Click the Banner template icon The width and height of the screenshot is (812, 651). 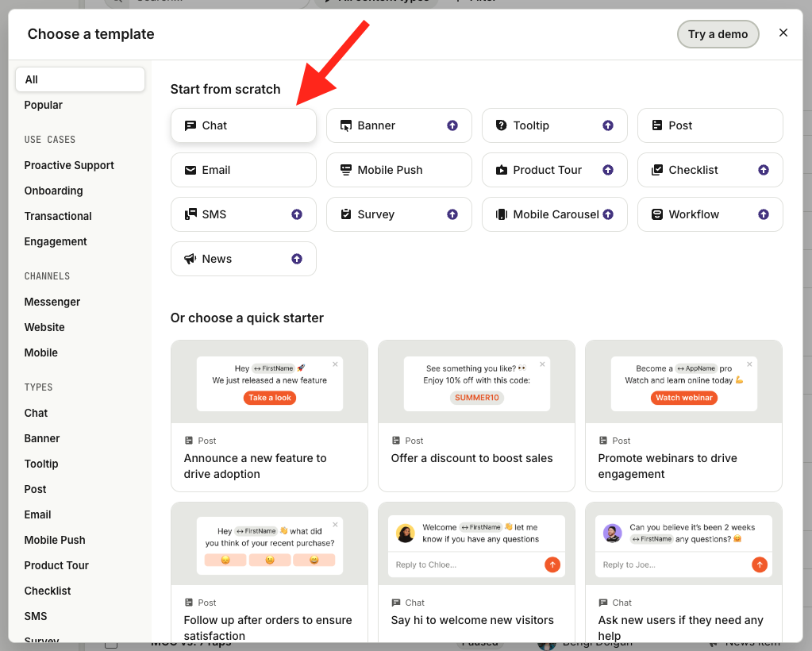346,125
